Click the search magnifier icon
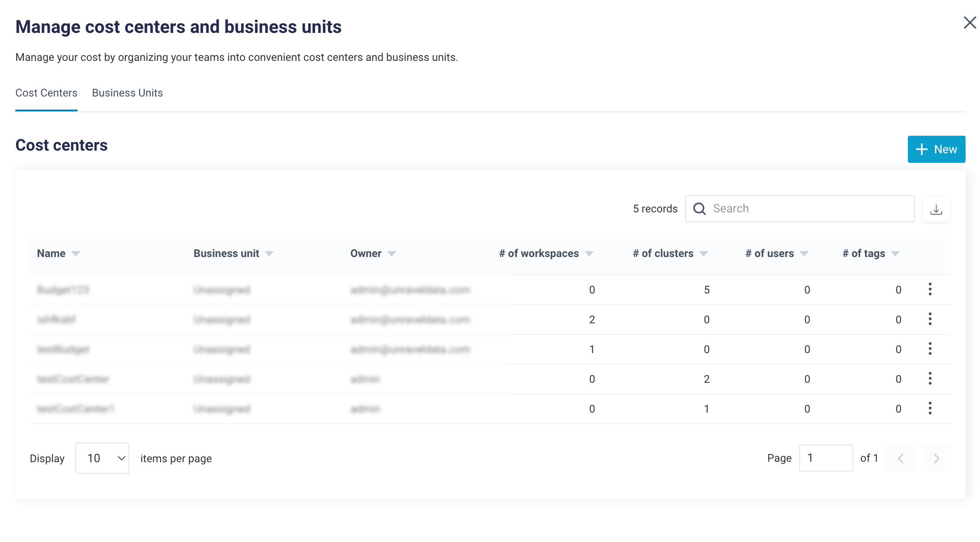The width and height of the screenshot is (980, 542). (x=700, y=209)
